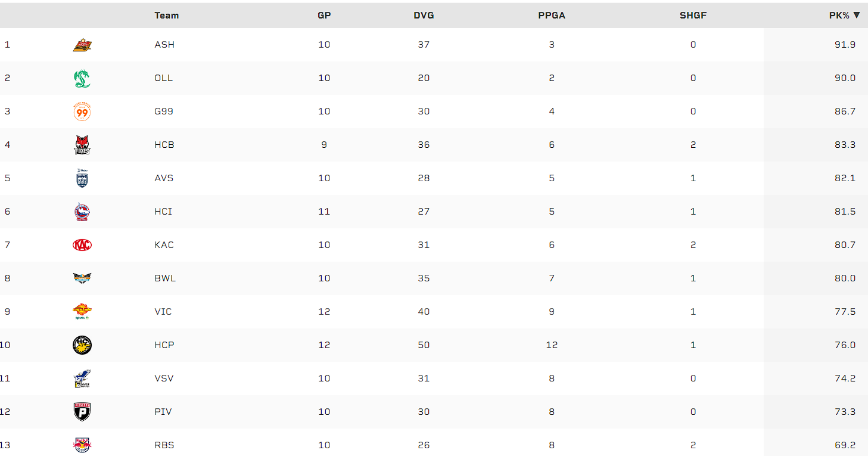Click the red KAC oval logo

pyautogui.click(x=82, y=245)
